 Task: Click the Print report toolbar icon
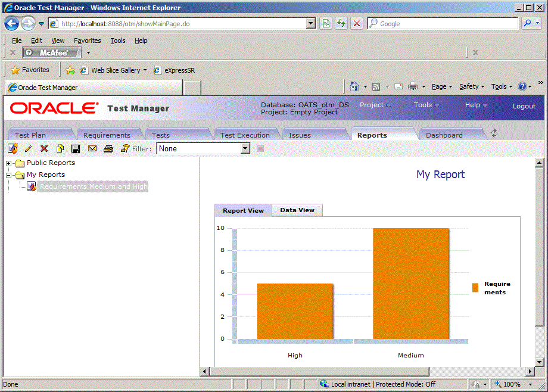108,148
